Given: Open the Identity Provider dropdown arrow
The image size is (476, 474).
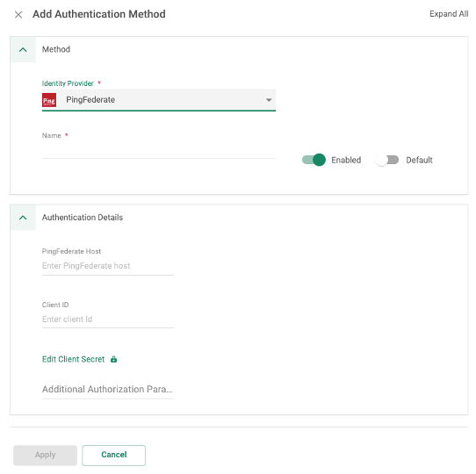Looking at the screenshot, I should point(269,100).
